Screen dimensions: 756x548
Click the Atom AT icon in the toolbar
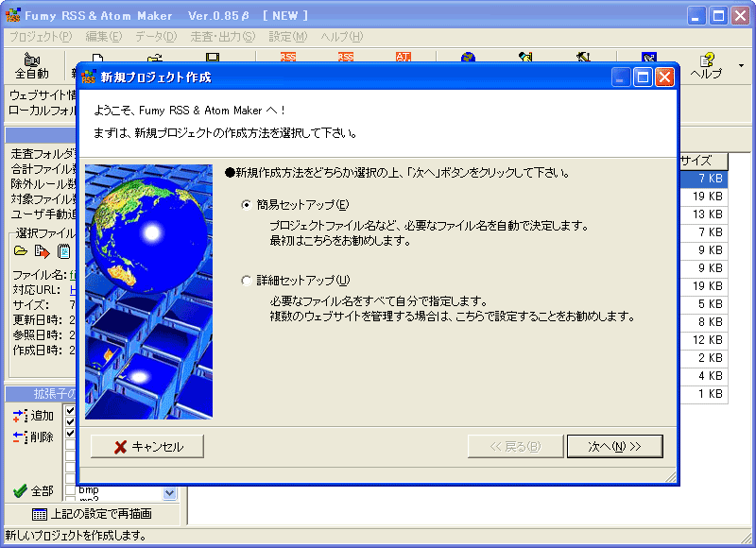pyautogui.click(x=404, y=57)
